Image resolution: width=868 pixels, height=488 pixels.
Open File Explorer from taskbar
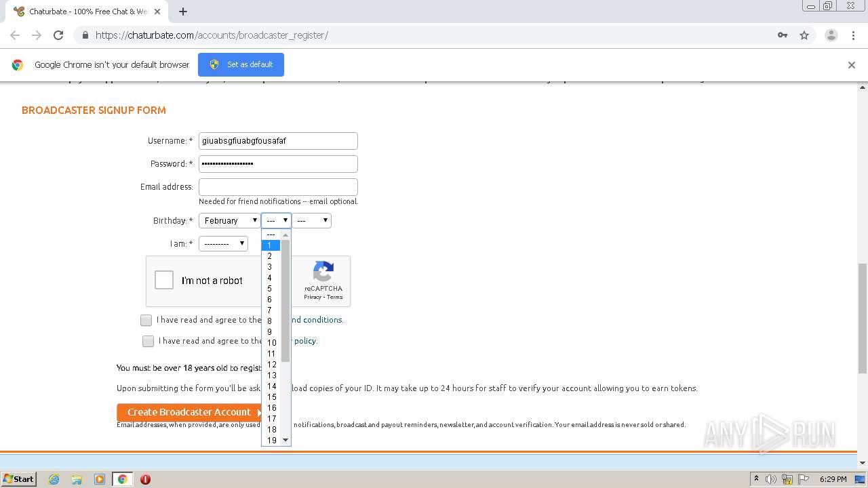77,479
